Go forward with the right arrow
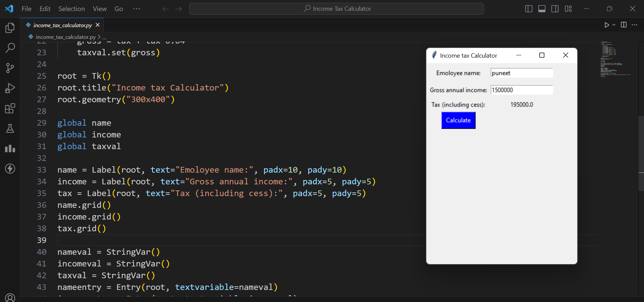The width and height of the screenshot is (644, 302). click(179, 9)
